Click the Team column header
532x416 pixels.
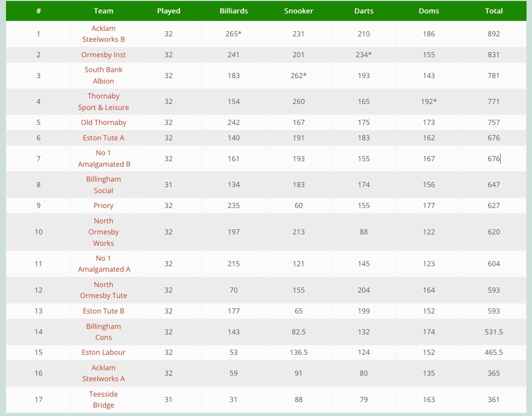(x=103, y=11)
